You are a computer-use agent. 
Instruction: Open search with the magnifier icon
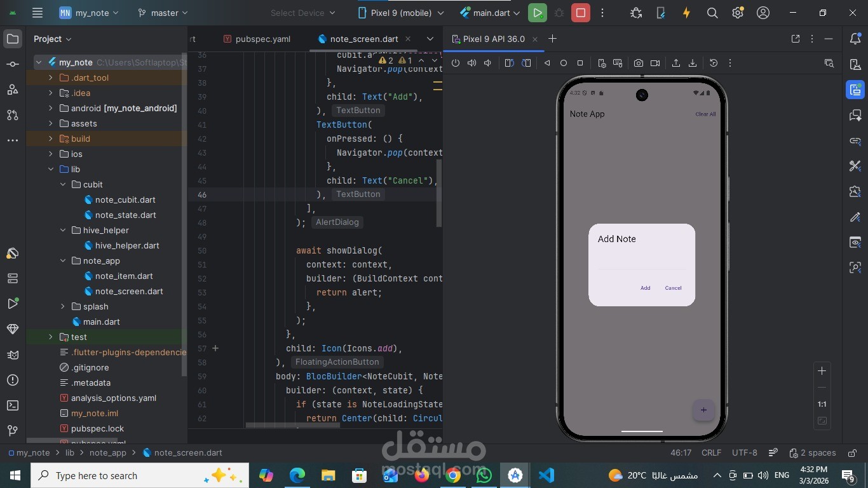tap(712, 13)
